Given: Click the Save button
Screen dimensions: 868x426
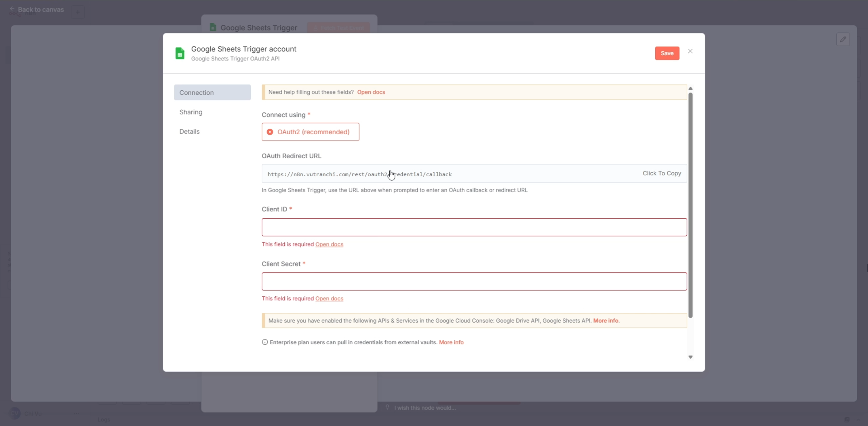Looking at the screenshot, I should pos(667,53).
